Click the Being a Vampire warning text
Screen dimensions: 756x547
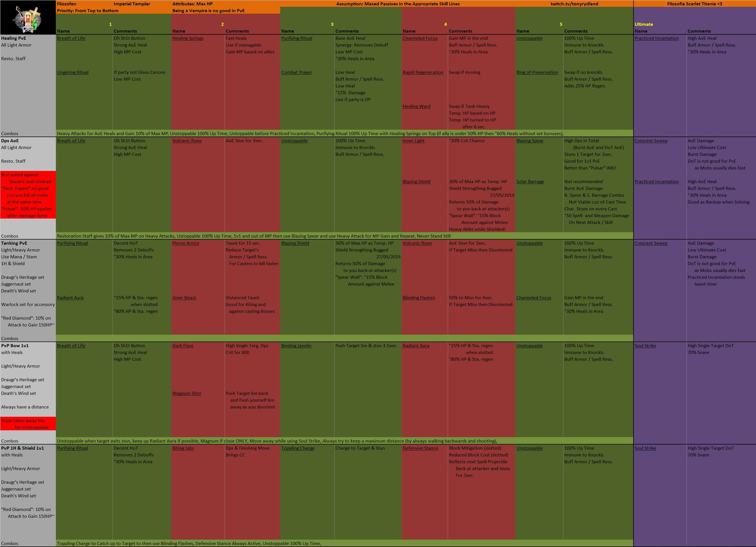click(x=209, y=11)
